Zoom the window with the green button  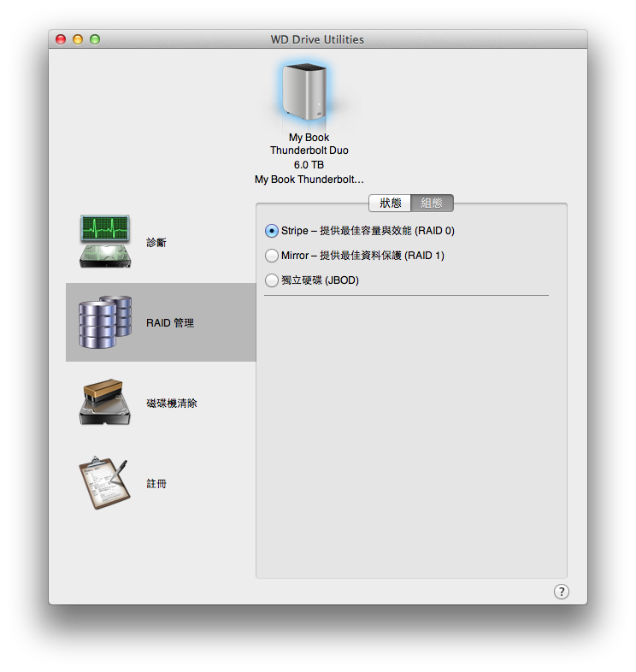(x=95, y=39)
